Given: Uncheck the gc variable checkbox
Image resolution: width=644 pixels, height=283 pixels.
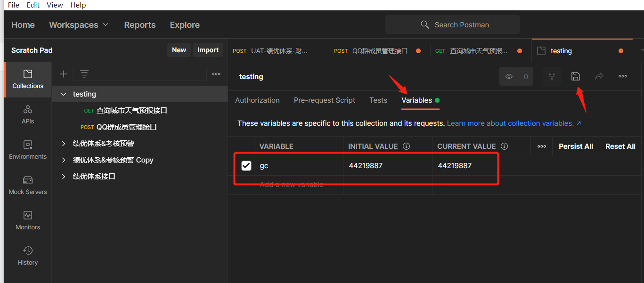Looking at the screenshot, I should [x=246, y=166].
